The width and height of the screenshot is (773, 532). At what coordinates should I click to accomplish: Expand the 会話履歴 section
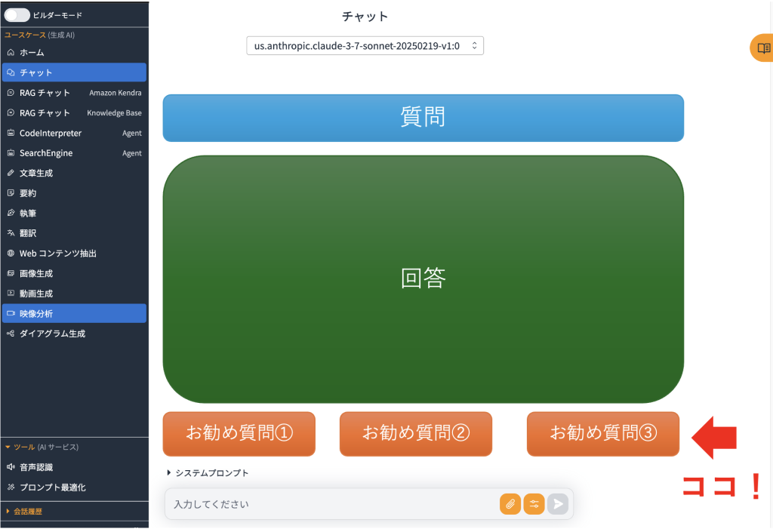click(x=24, y=512)
